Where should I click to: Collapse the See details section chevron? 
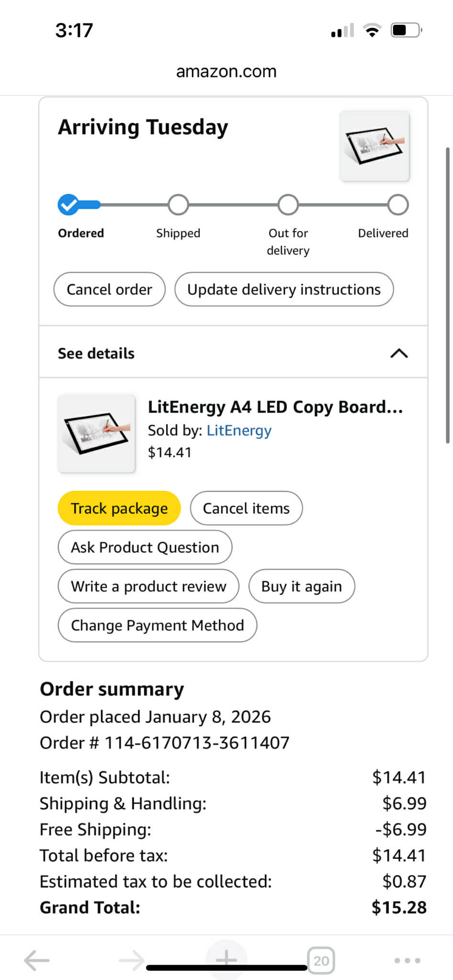tap(399, 353)
